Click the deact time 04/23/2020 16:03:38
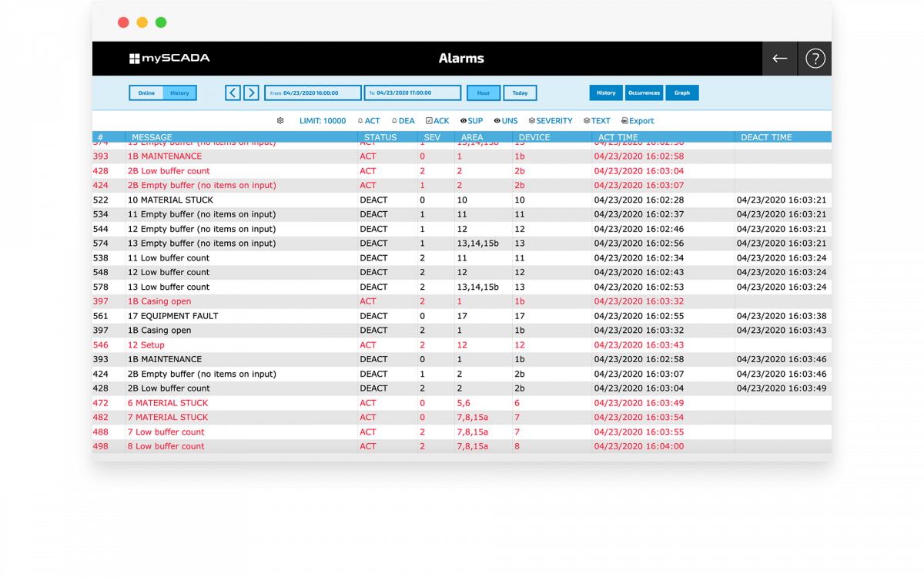 [x=782, y=316]
